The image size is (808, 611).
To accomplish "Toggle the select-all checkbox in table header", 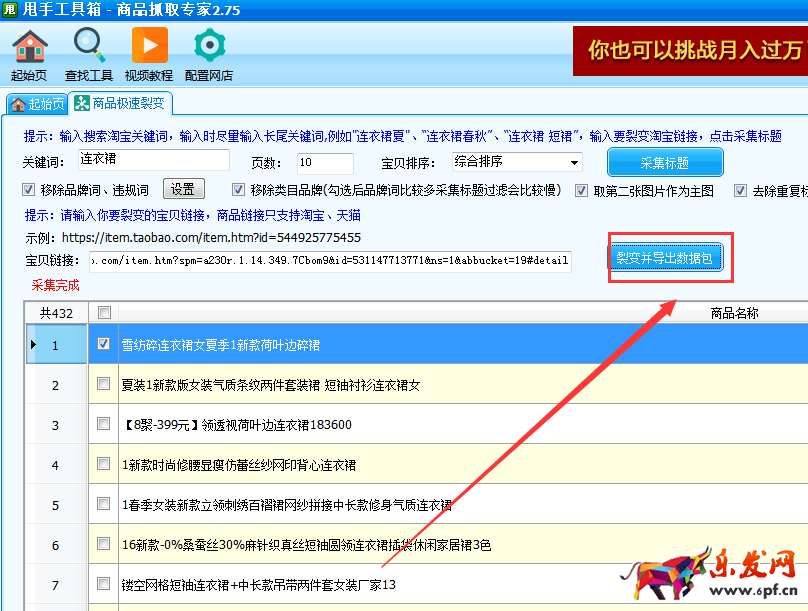I will tap(104, 313).
